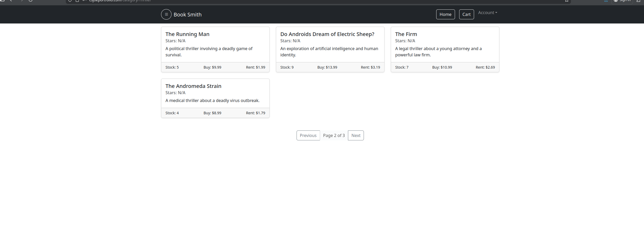Open The Firm book card title
This screenshot has width=644, height=233.
click(x=406, y=34)
